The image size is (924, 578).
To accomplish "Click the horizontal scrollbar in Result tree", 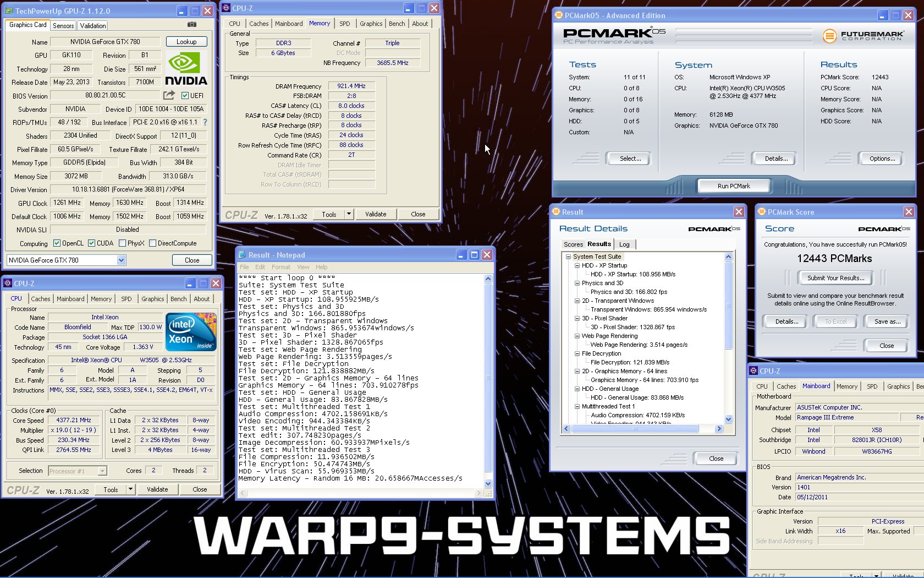I will [x=635, y=429].
